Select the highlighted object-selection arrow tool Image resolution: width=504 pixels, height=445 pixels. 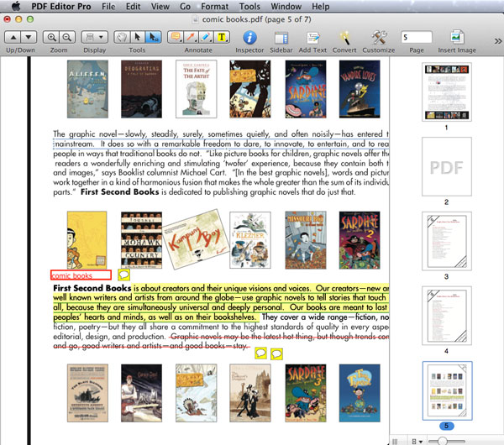154,38
